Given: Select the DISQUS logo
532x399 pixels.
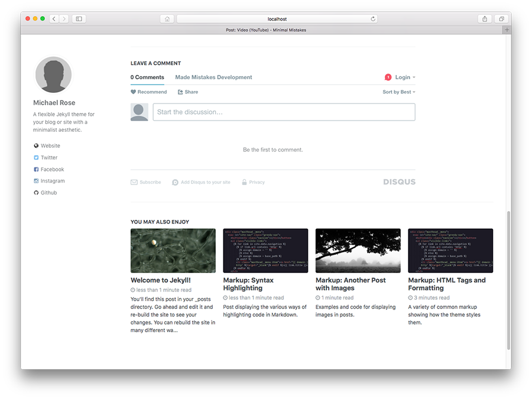Looking at the screenshot, I should pyautogui.click(x=399, y=182).
